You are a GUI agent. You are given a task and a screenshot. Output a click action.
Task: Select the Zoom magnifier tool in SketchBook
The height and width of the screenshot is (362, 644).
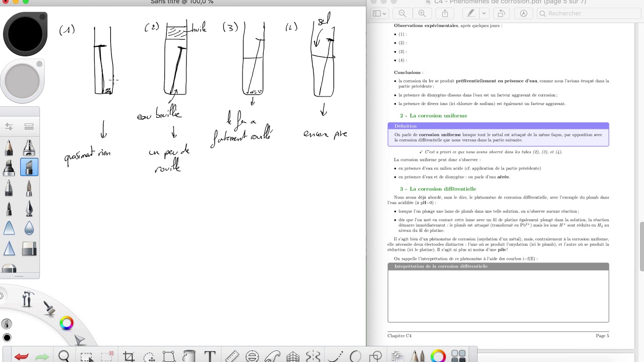(64, 356)
